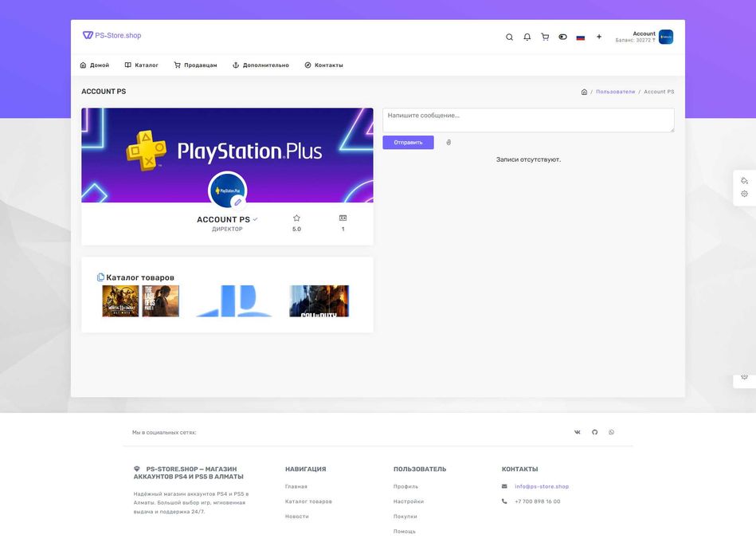Screen dimensions: 756x558
Task: Click the ACCOUNT PS profile name
Action: click(x=223, y=219)
